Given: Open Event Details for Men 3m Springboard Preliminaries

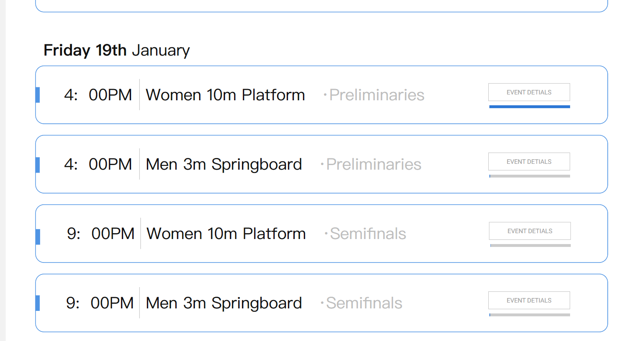Looking at the screenshot, I should pyautogui.click(x=529, y=162).
